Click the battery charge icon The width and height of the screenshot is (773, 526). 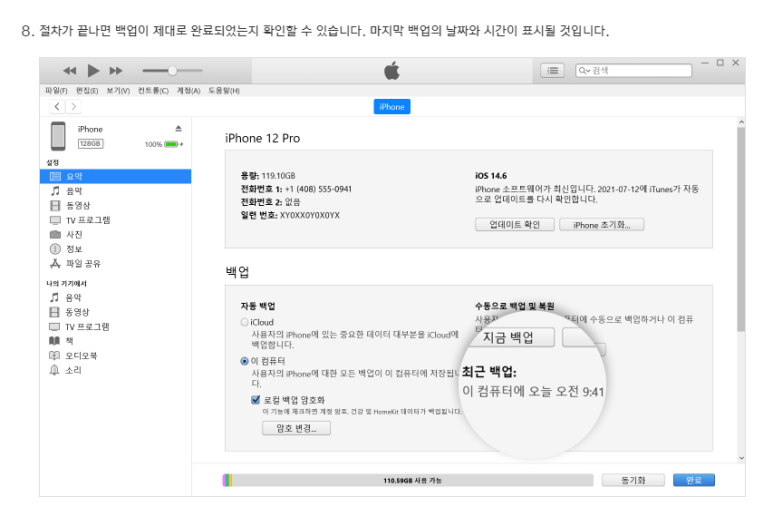point(172,144)
